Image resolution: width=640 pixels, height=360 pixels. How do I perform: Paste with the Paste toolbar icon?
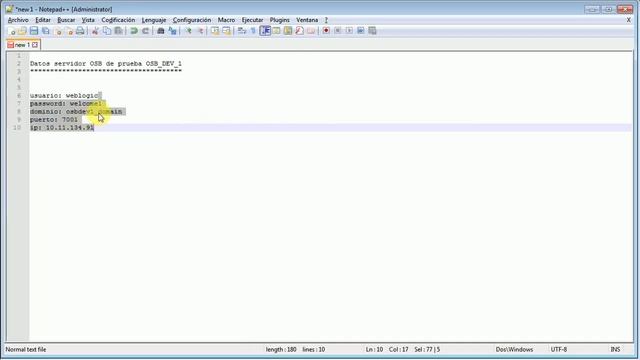tap(118, 31)
